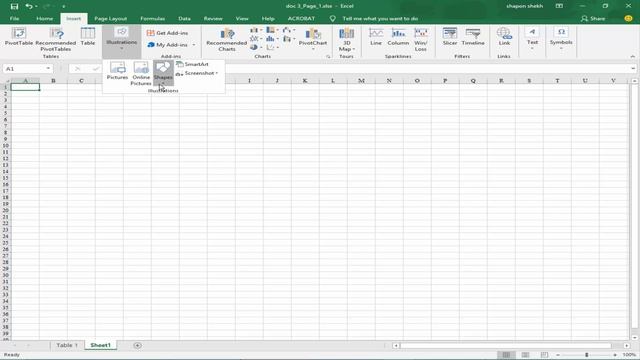
Task: Click the Save icon in title bar
Action: coord(14,6)
